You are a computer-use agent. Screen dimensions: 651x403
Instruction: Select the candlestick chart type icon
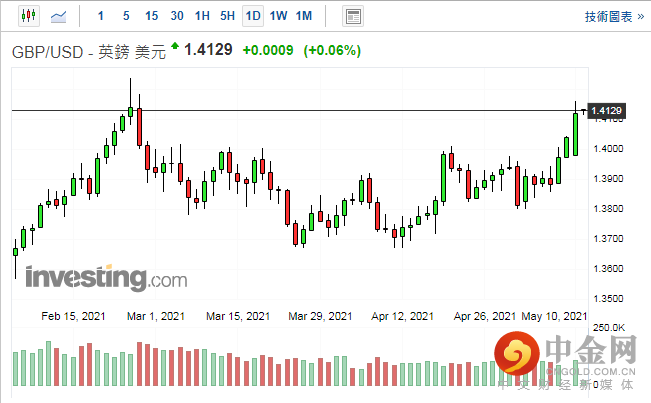point(29,16)
